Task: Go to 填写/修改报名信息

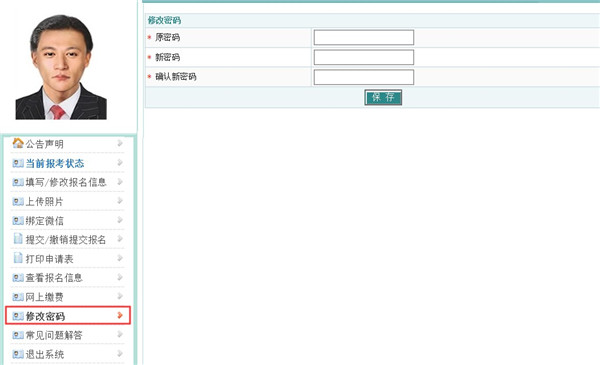Action: click(x=66, y=182)
